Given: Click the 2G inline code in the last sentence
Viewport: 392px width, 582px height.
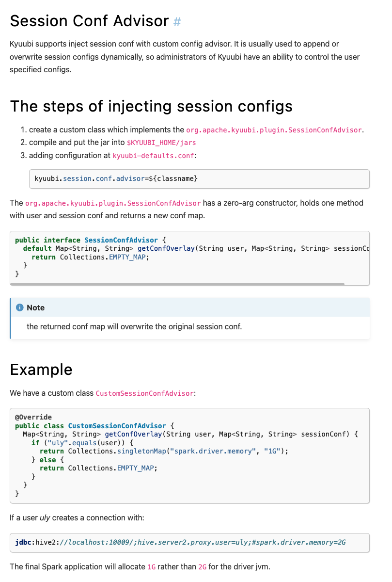Looking at the screenshot, I should pos(202,566).
